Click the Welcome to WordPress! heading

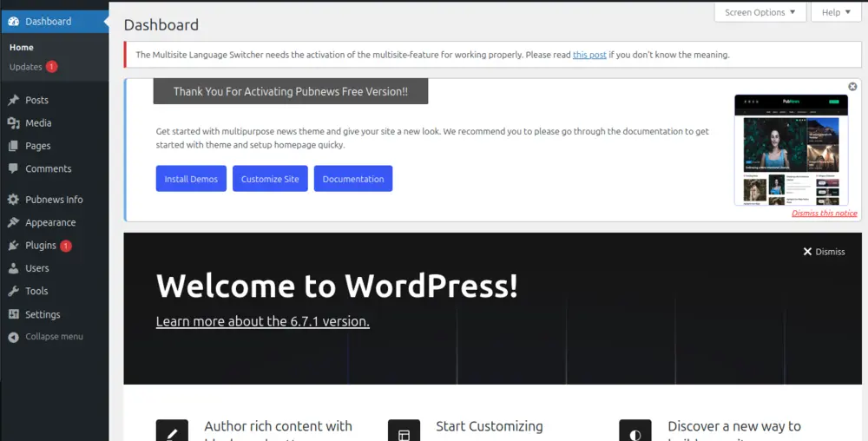point(337,286)
